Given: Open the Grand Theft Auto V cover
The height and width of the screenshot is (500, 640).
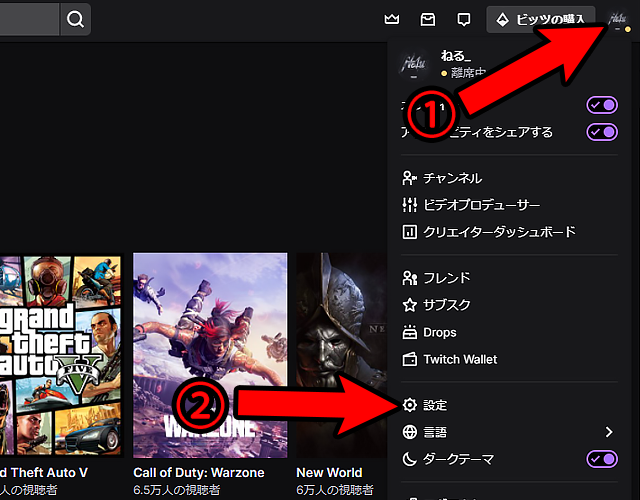Looking at the screenshot, I should click(61, 355).
